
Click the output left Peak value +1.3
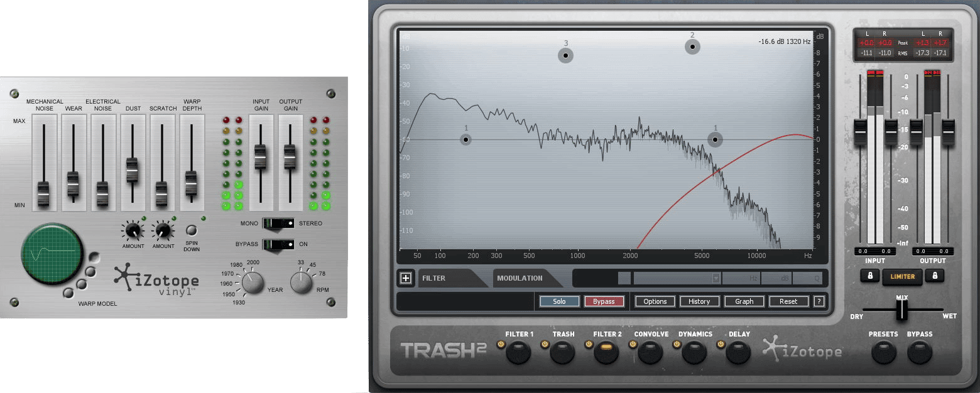pos(922,43)
